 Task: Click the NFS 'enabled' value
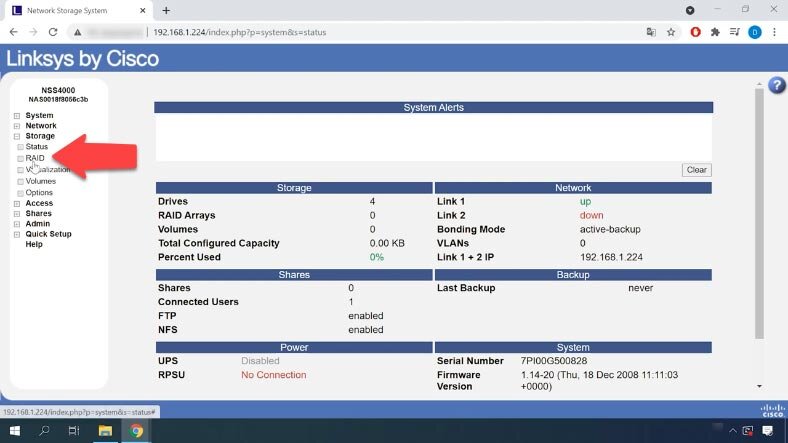click(365, 330)
